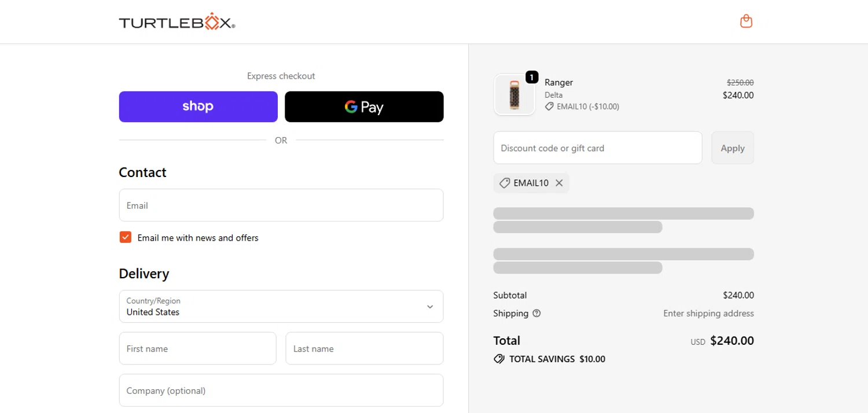Click the Ranger product thumbnail
Image resolution: width=868 pixels, height=413 pixels.
514,95
